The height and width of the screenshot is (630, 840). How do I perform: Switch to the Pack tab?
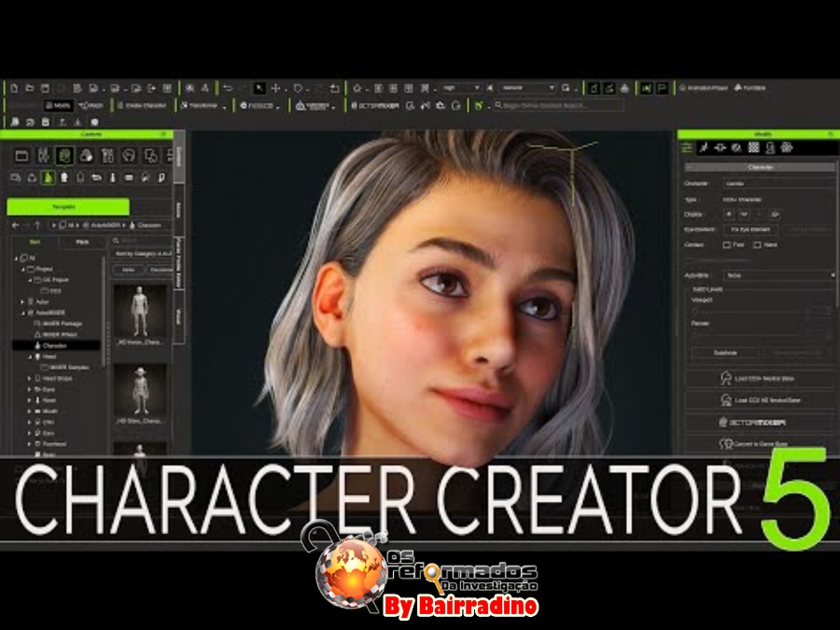[x=81, y=243]
